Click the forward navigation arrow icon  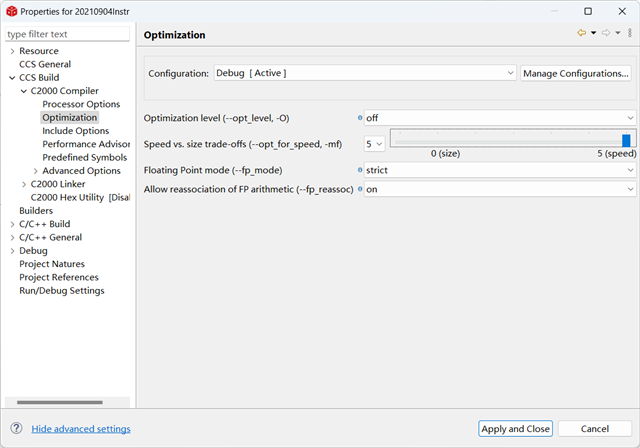coord(605,33)
